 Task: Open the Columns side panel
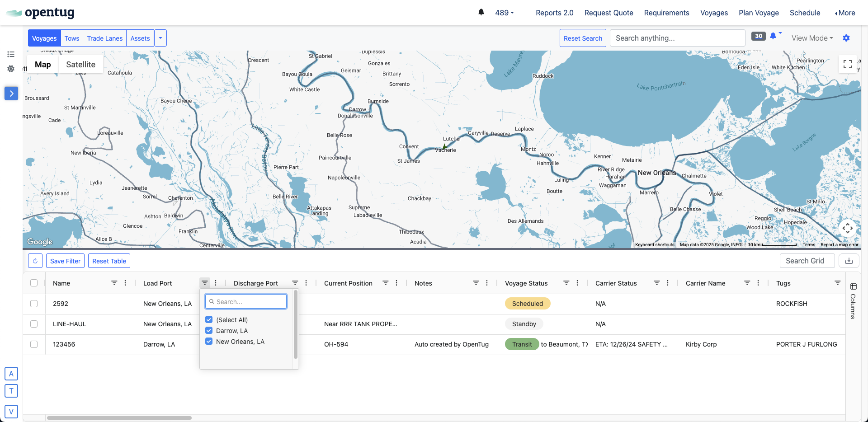click(853, 300)
